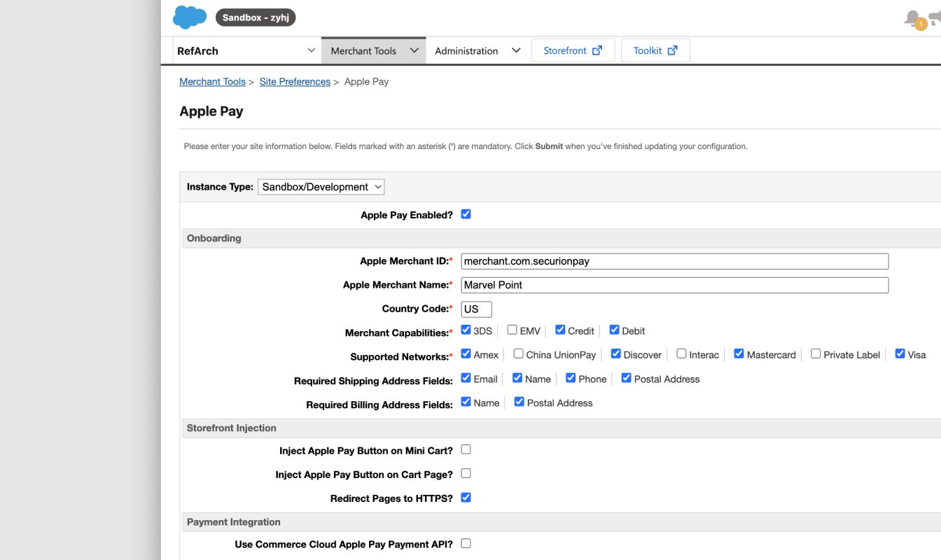Enable Use Commerce Cloud Apple Pay Payment API

click(x=466, y=543)
